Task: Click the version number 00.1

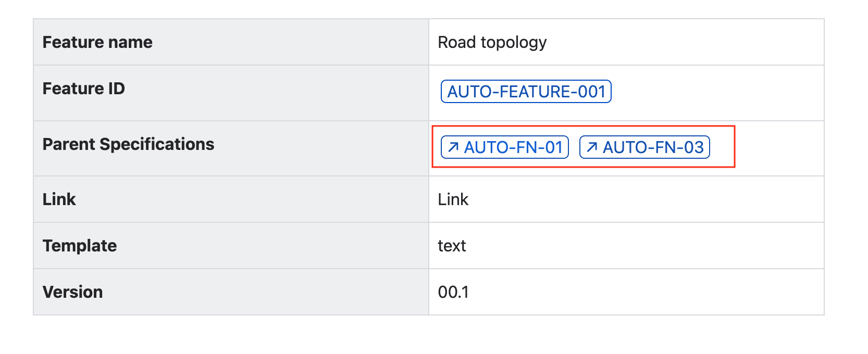Action: [x=453, y=292]
